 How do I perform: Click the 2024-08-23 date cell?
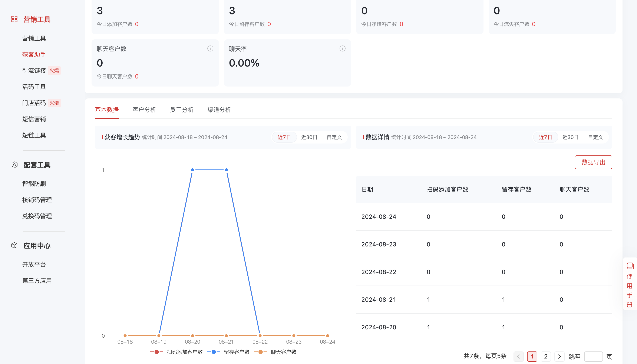[379, 244]
